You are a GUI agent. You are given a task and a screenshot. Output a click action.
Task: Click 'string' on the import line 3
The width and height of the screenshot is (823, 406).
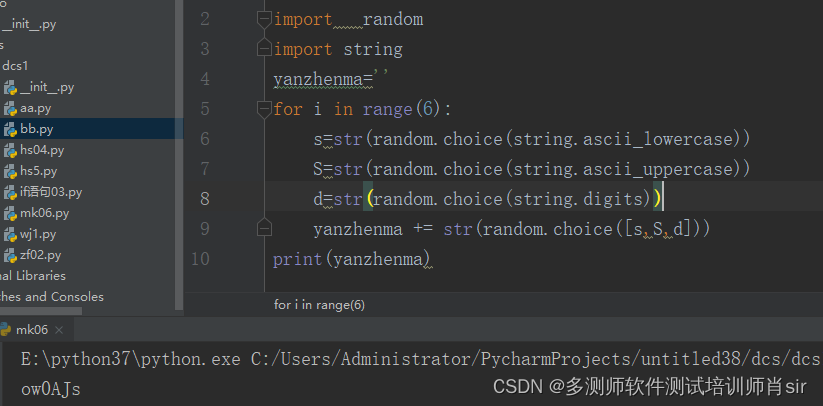(x=373, y=50)
